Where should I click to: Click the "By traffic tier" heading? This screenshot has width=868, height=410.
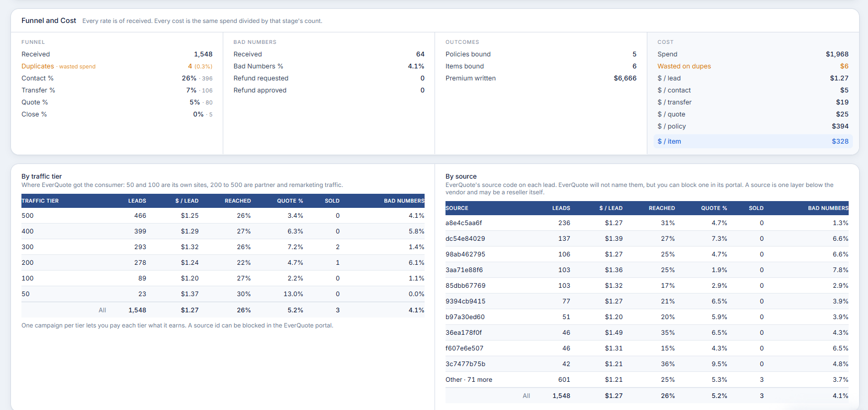pyautogui.click(x=42, y=177)
